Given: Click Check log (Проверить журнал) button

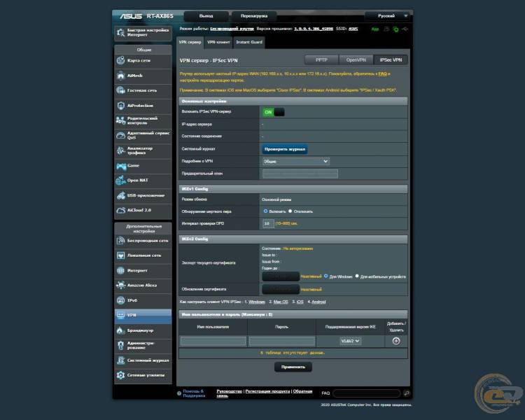Looking at the screenshot, I should coord(285,149).
